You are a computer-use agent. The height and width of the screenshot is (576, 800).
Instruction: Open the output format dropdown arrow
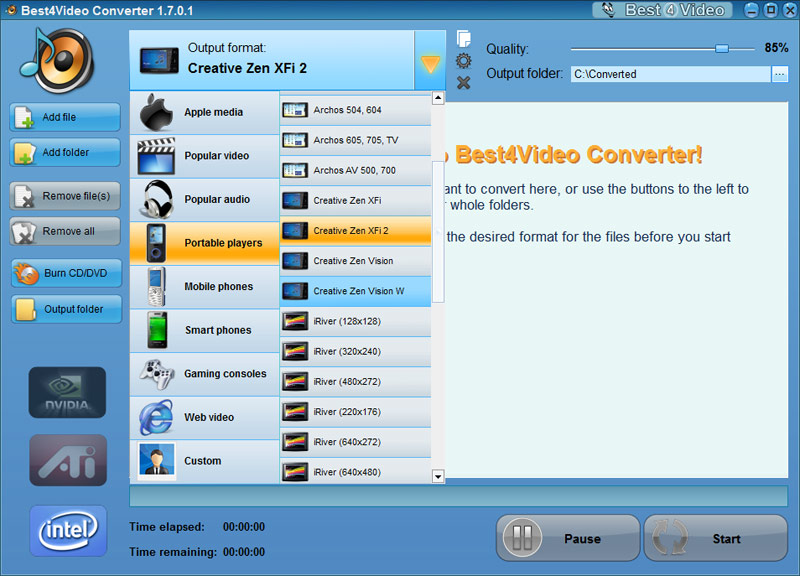point(430,61)
